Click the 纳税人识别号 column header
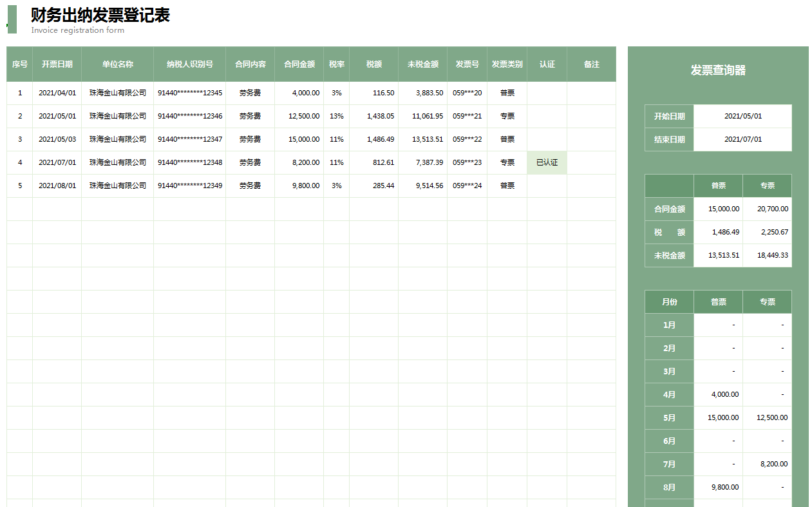The width and height of the screenshot is (812, 507). pos(189,64)
